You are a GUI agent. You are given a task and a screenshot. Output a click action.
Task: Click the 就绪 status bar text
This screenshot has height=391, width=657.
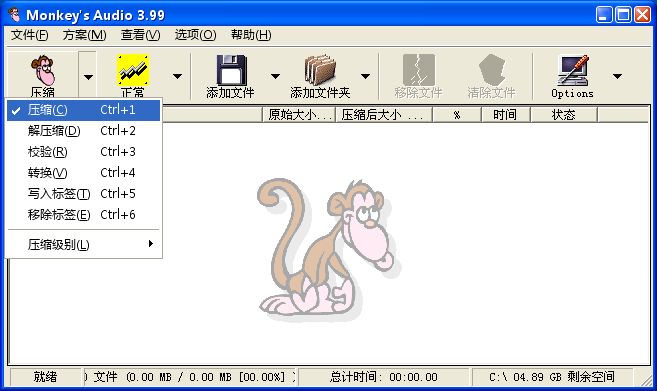(45, 377)
